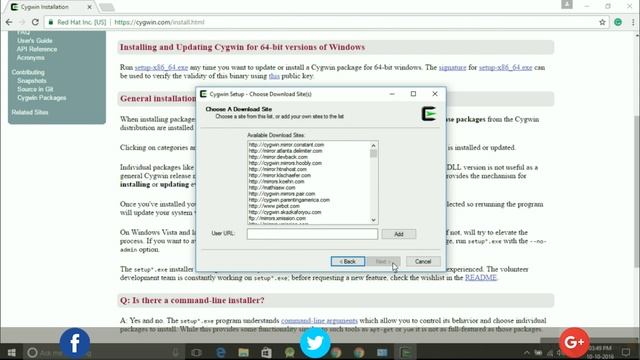Open the Windows Start menu

(11, 352)
